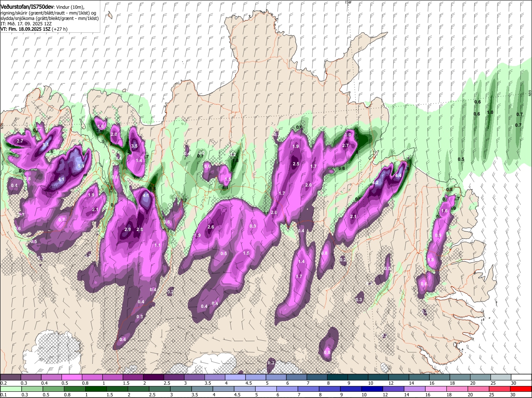
Task: Click the 15W longitude label at top
Action: point(348,2)
